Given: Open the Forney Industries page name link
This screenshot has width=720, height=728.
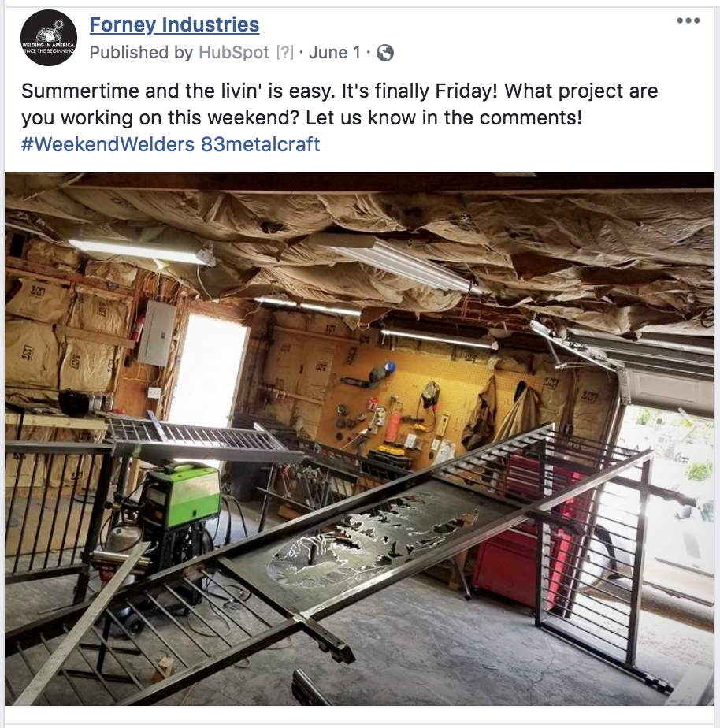Looking at the screenshot, I should click(x=174, y=24).
